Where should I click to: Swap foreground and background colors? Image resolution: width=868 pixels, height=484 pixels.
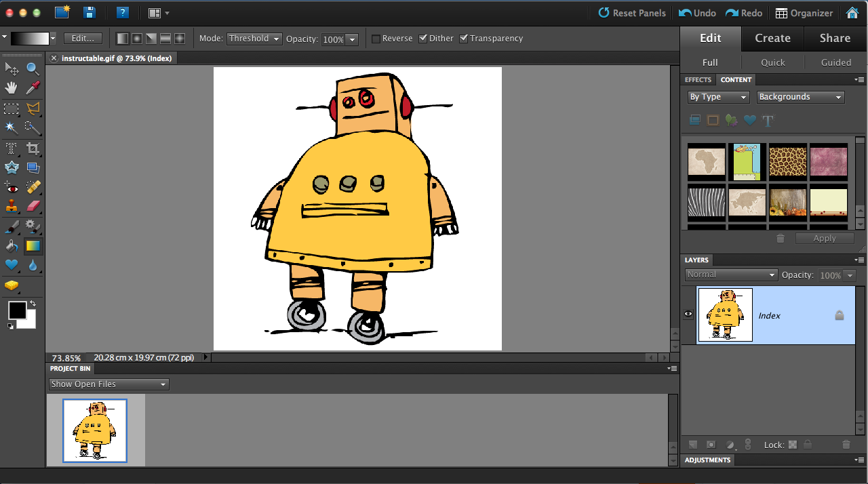32,304
